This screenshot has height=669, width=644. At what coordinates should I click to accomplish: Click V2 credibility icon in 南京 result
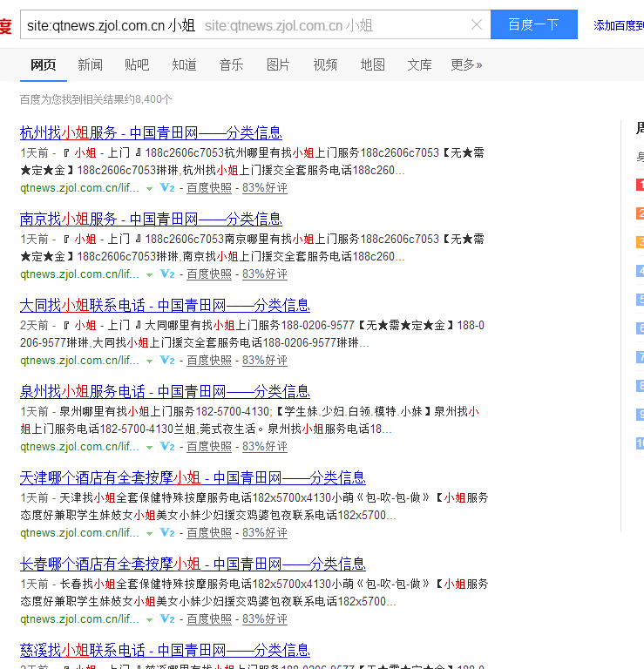click(166, 274)
